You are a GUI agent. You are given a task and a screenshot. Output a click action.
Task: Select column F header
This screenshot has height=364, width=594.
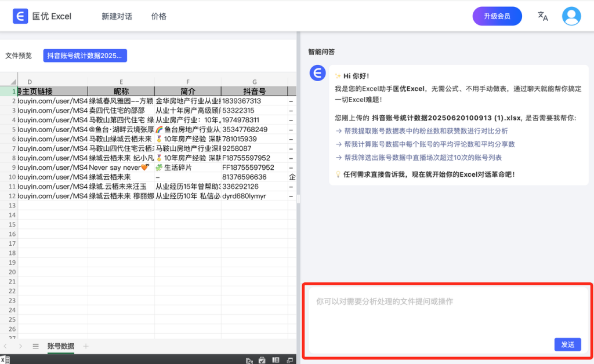point(188,82)
